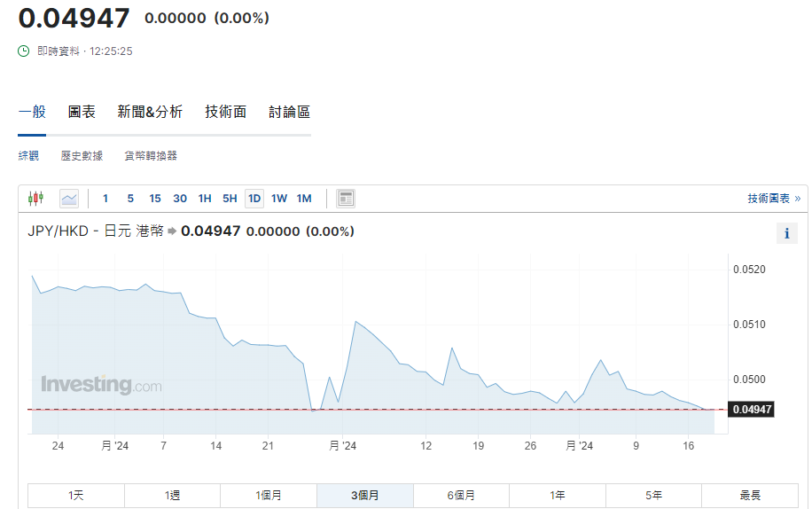Open the 技術面 tab
The height and width of the screenshot is (509, 812).
[x=225, y=112]
